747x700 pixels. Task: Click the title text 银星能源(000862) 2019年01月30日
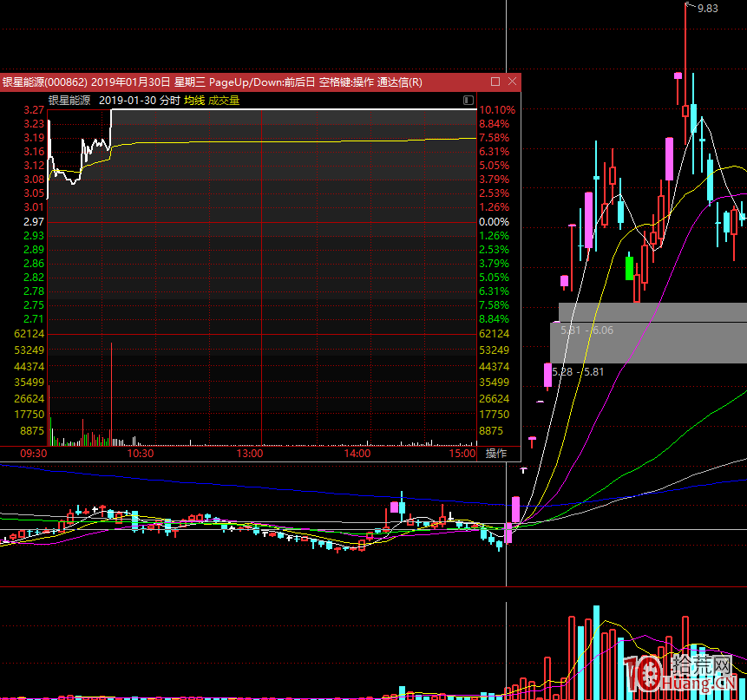coord(86,82)
